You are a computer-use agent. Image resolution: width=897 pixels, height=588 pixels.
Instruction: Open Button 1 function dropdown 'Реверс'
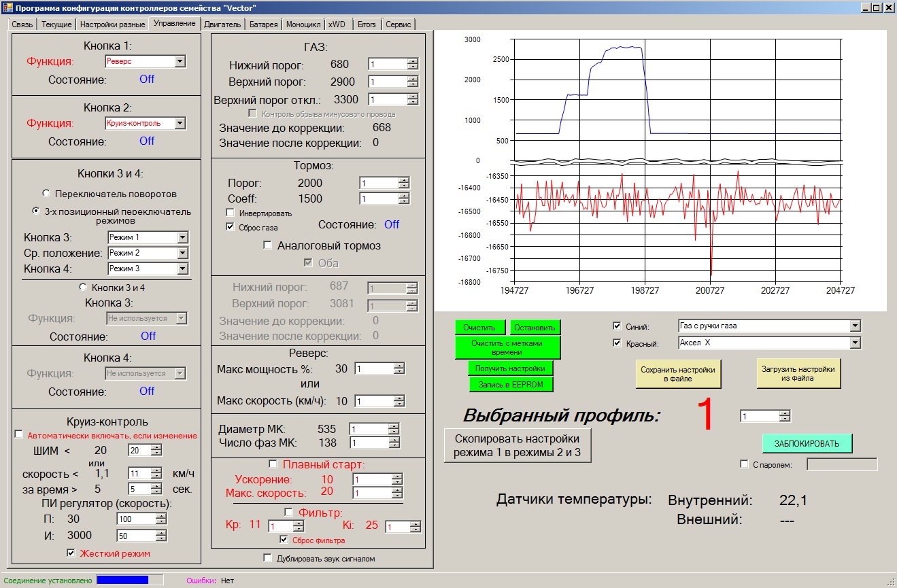[180, 62]
